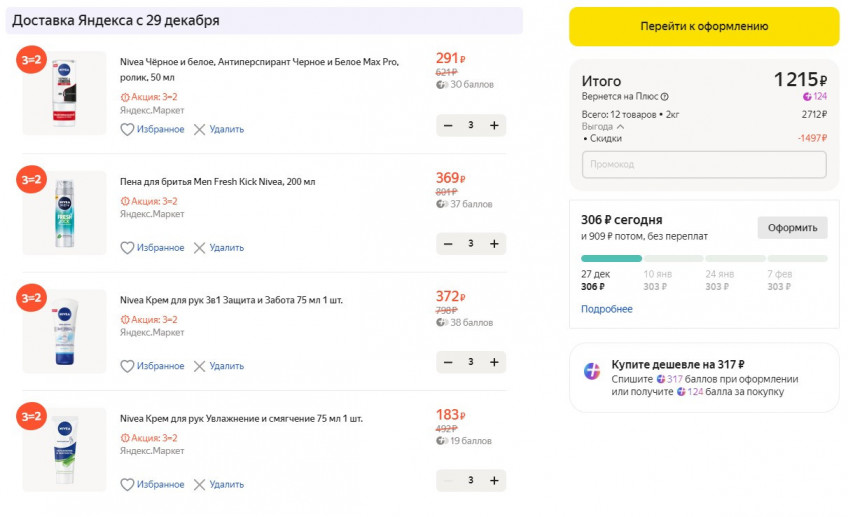Click the 3=2 badge on antiperspirant
This screenshot has height=517, width=848.
pos(31,60)
